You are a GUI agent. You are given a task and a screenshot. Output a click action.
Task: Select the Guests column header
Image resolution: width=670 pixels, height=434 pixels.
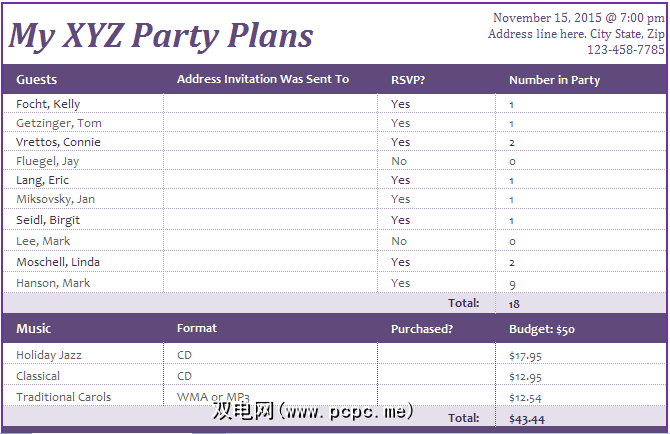37,80
